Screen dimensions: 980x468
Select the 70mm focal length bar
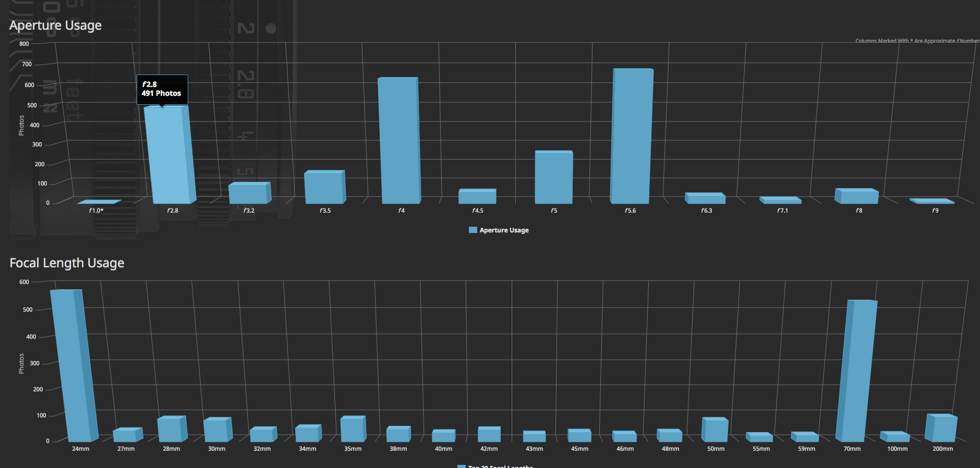(x=855, y=371)
